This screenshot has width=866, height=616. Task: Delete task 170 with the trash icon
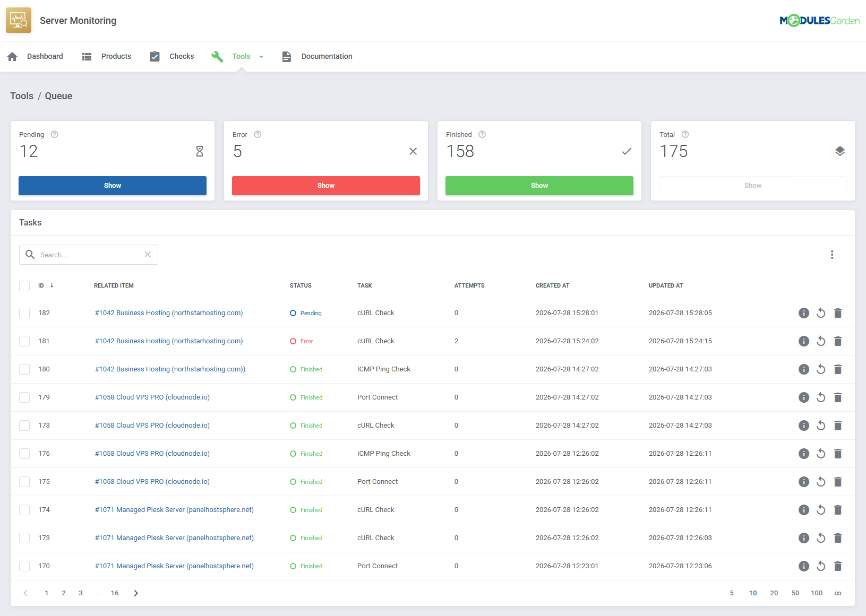pos(838,566)
